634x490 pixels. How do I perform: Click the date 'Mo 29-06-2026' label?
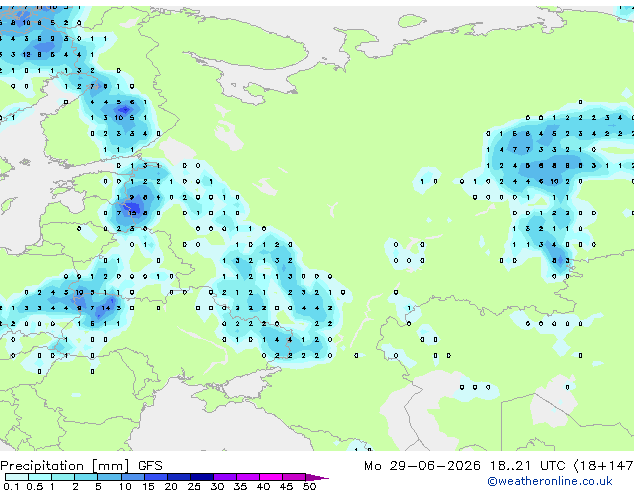pyautogui.click(x=422, y=466)
